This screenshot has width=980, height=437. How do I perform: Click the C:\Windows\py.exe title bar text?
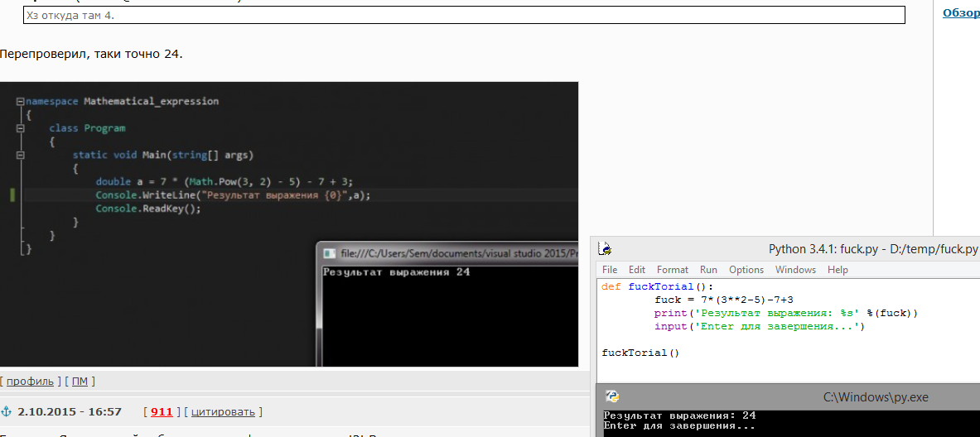click(x=876, y=396)
